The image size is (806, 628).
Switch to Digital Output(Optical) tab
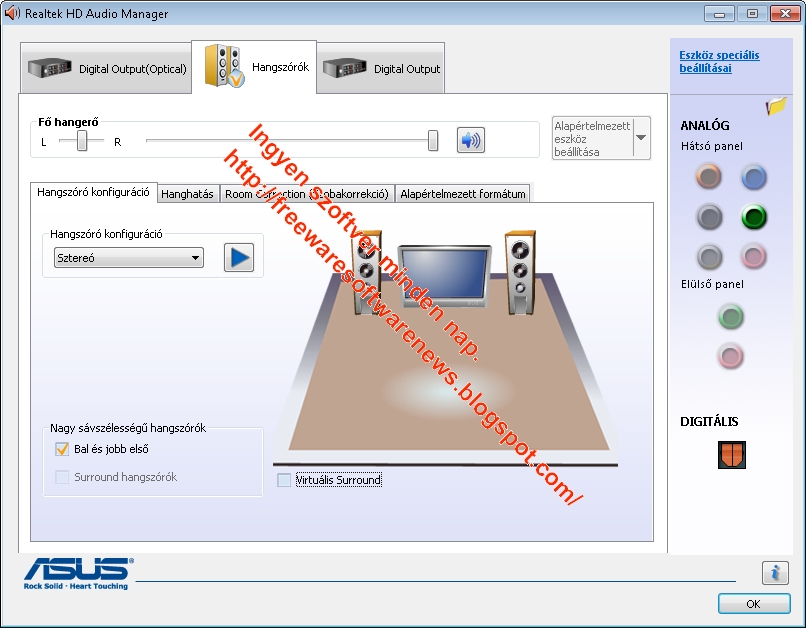[106, 68]
